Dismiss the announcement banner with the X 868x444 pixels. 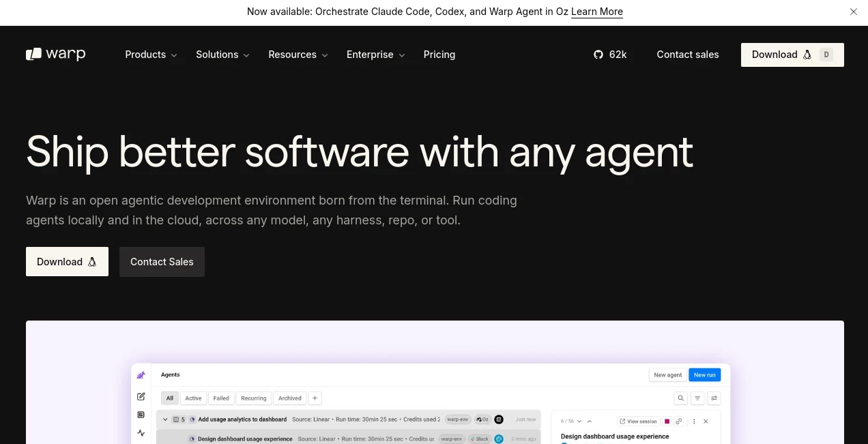[x=854, y=12]
